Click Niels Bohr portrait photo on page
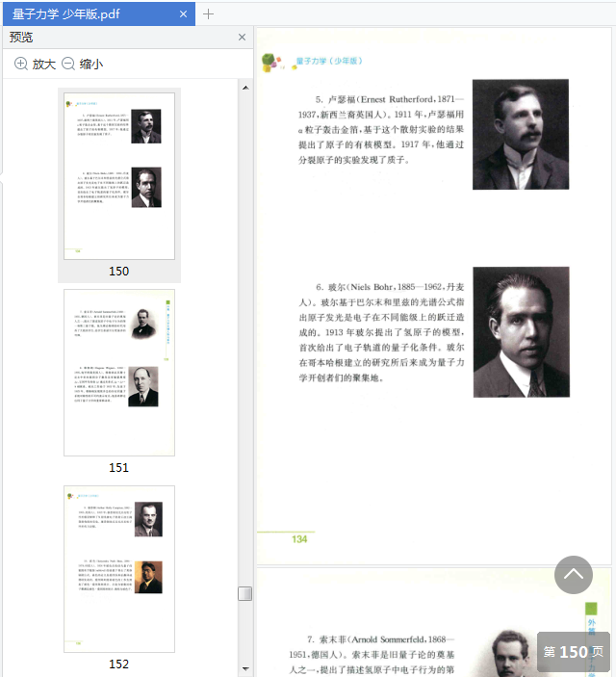Screen dimensions: 616x677 click(x=522, y=332)
